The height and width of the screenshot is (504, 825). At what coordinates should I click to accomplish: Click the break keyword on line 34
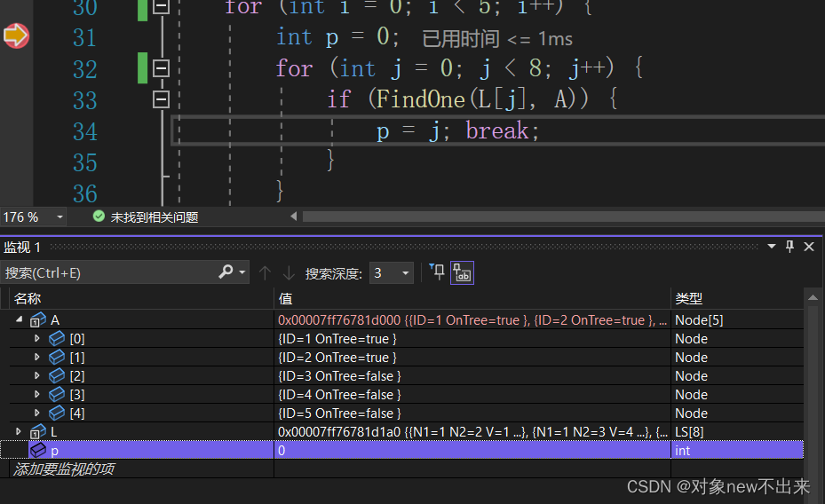click(496, 130)
